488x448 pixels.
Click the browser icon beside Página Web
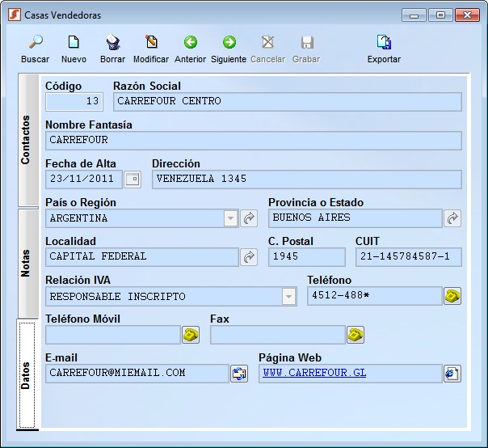point(452,374)
